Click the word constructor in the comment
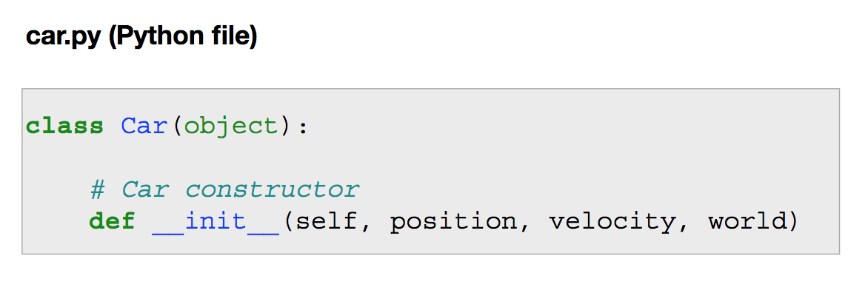Screen dimensions: 868x293 [x=273, y=190]
